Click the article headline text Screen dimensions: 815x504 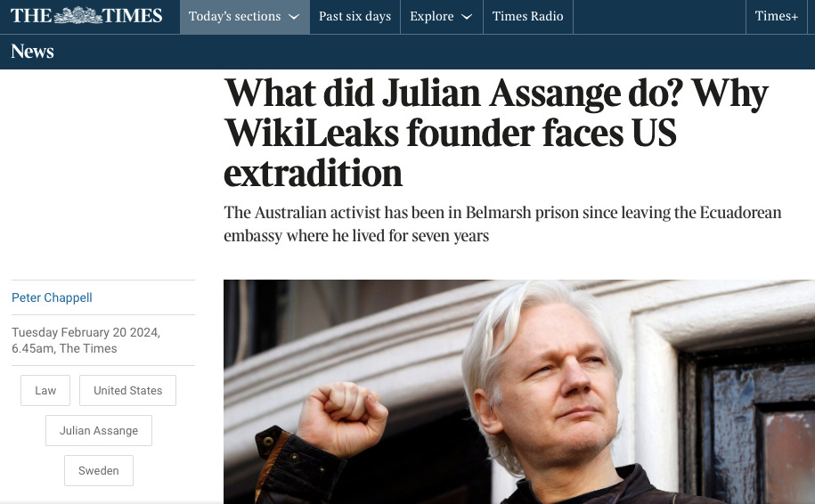pos(496,133)
